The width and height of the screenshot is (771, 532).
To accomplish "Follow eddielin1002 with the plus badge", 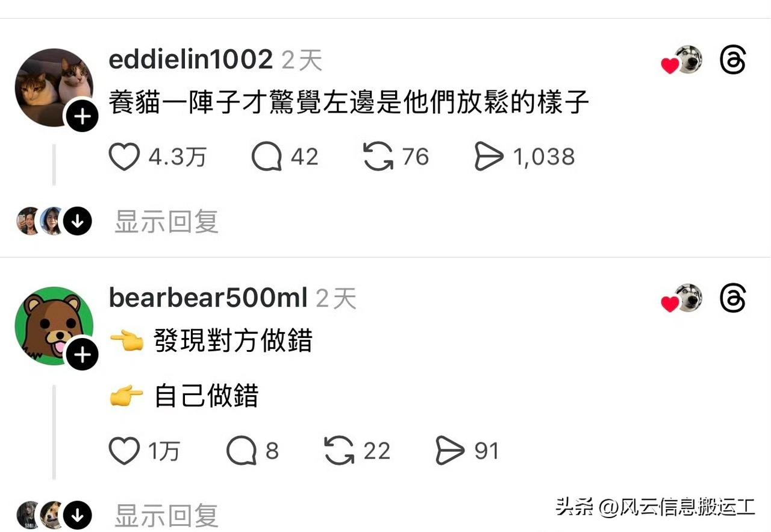I will (x=82, y=116).
